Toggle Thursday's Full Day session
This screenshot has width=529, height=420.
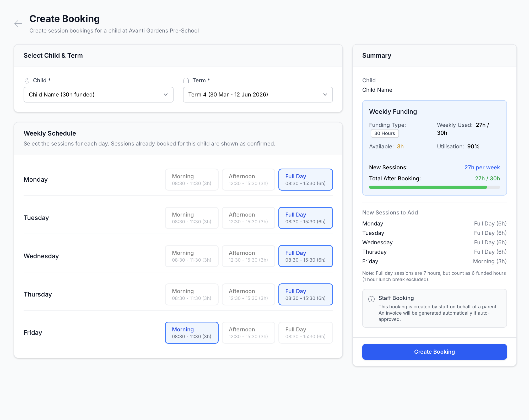pos(305,294)
